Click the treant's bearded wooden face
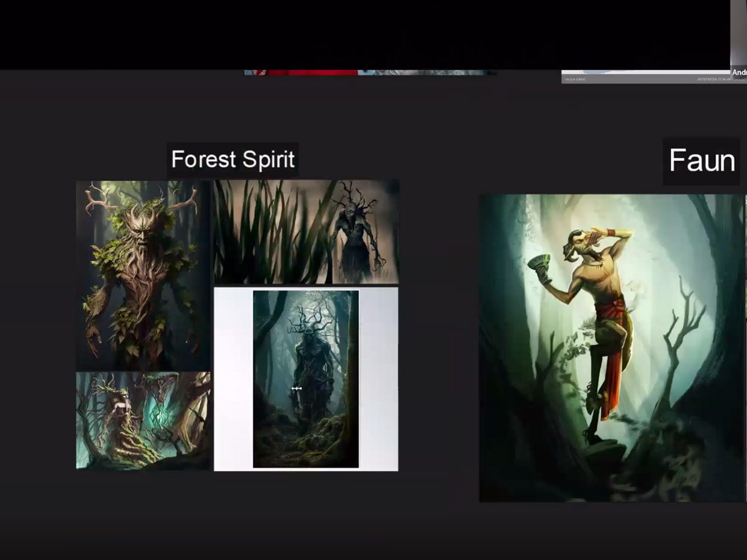This screenshot has width=747, height=560. coord(141,237)
